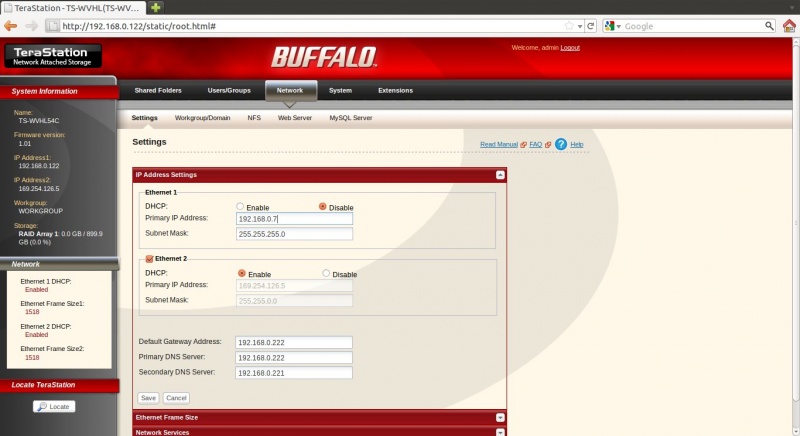Select Disable DHCP for Ethernet 2

click(x=326, y=273)
